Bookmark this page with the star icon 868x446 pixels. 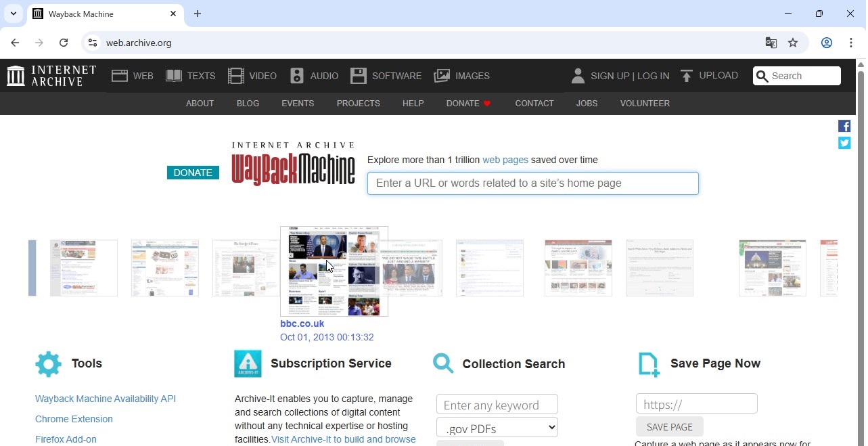(x=793, y=43)
